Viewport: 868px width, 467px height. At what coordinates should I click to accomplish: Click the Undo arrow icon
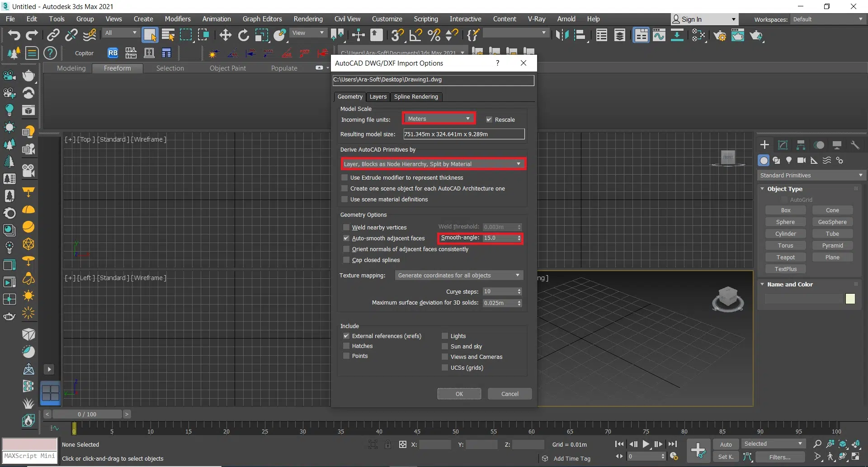[x=14, y=35]
